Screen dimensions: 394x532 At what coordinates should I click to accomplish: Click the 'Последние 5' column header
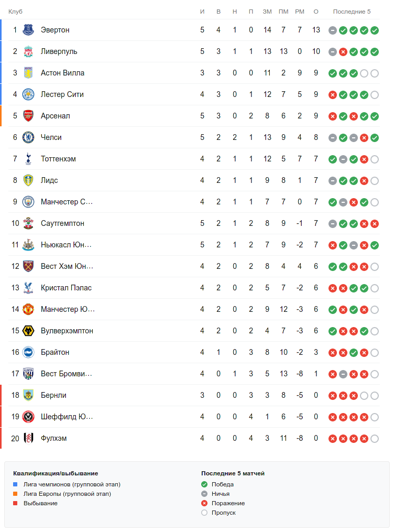pyautogui.click(x=352, y=12)
